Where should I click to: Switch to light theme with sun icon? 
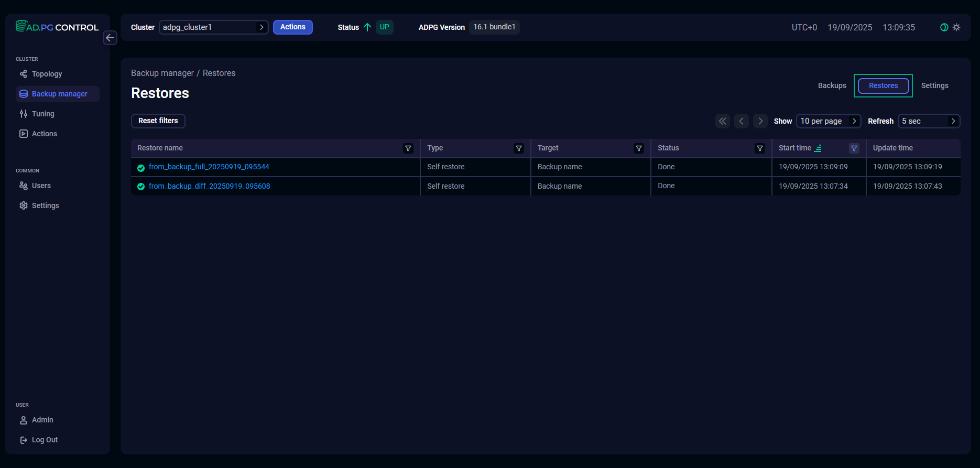[956, 27]
